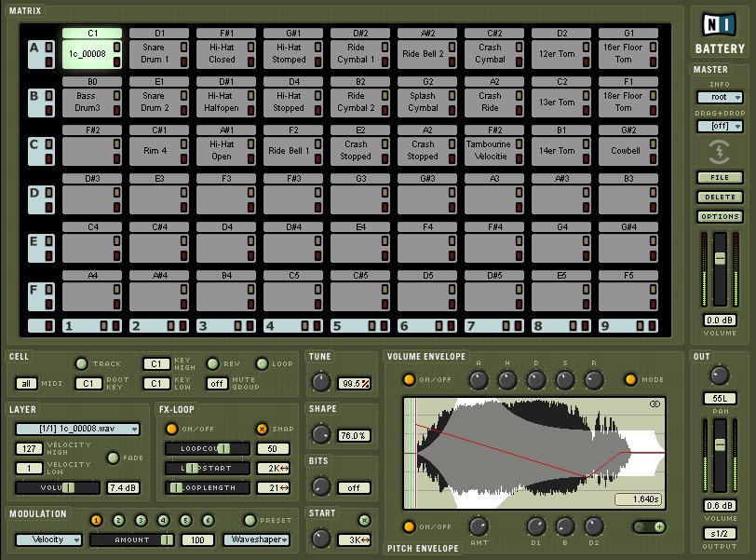Click the drag and drop lightning icon
Screen dimensions: 756x560
(x=719, y=152)
